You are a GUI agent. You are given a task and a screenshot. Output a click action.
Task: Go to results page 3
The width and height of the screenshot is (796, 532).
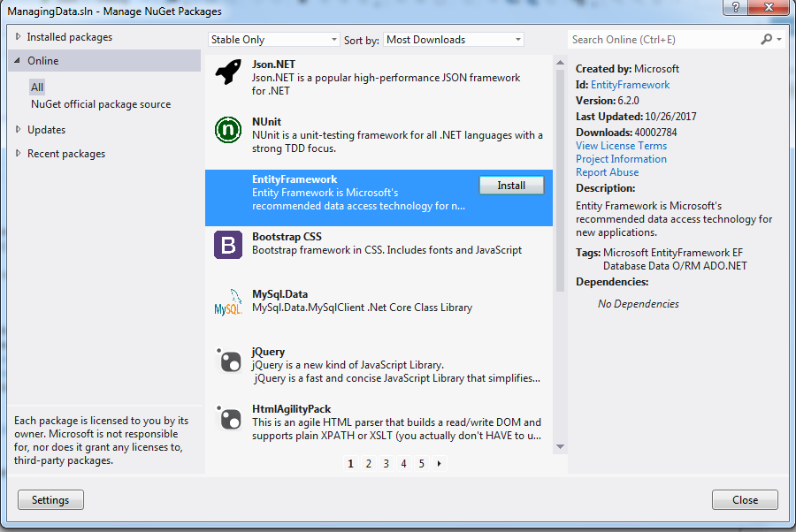point(387,464)
